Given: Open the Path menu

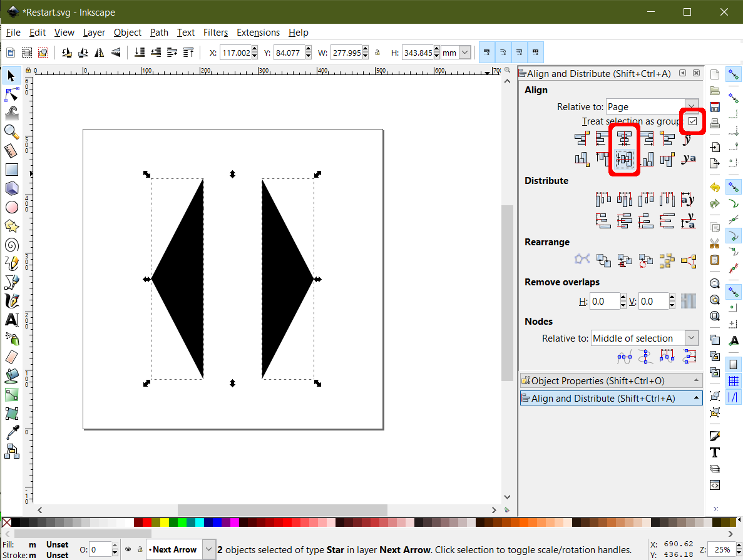Looking at the screenshot, I should click(x=159, y=33).
